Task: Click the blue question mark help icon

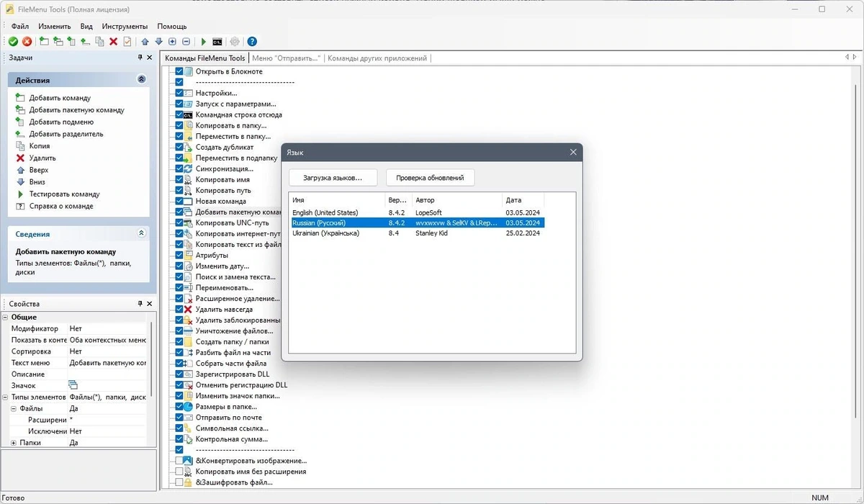Action: [252, 42]
